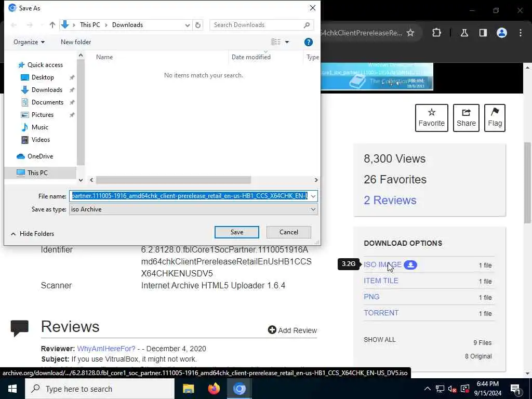The image size is (532, 399).
Task: Click the PNG download link
Action: click(x=371, y=297)
